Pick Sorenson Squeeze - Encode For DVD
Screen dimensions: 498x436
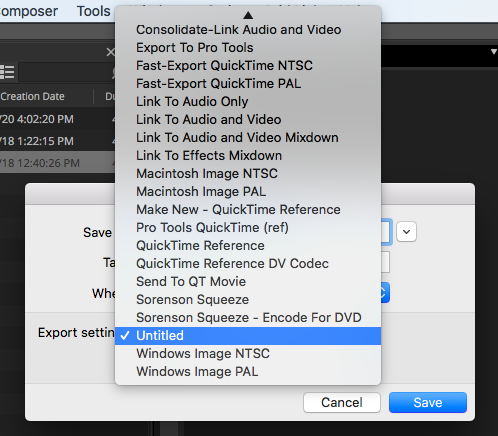248,318
